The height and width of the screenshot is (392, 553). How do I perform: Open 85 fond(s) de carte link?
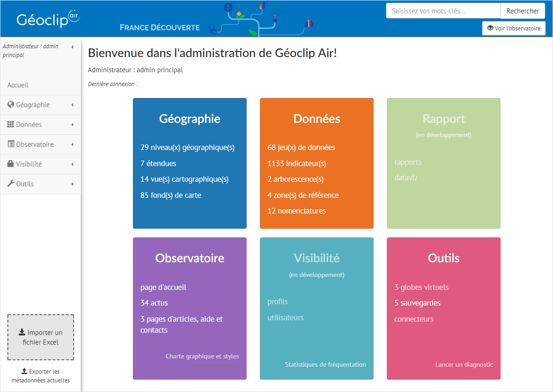click(171, 195)
